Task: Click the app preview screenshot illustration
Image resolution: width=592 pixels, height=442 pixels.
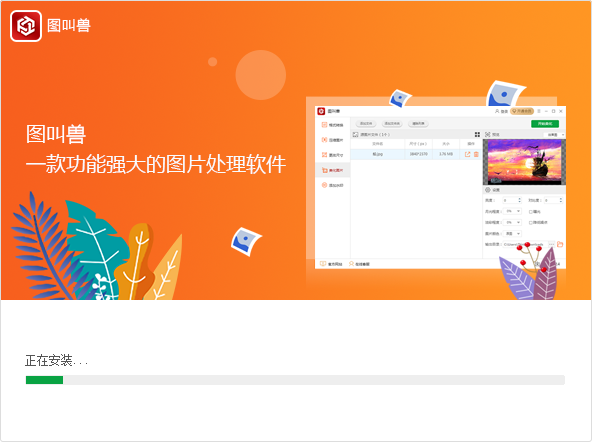Action: click(x=440, y=188)
